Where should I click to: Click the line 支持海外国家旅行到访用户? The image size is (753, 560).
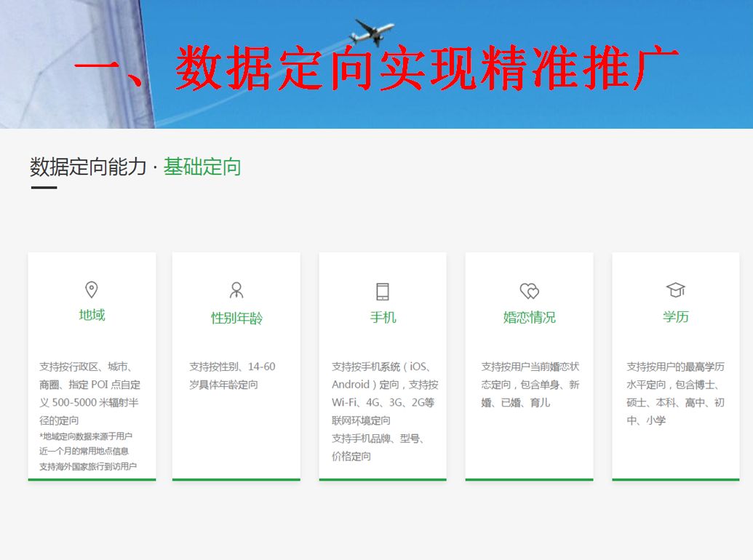[88, 466]
